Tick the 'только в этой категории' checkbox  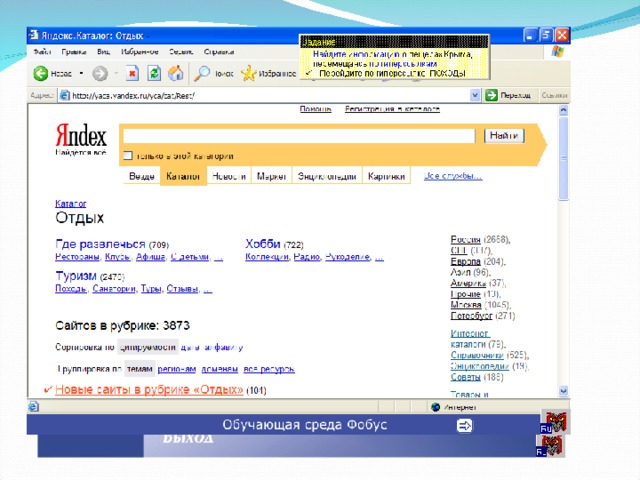pyautogui.click(x=128, y=156)
